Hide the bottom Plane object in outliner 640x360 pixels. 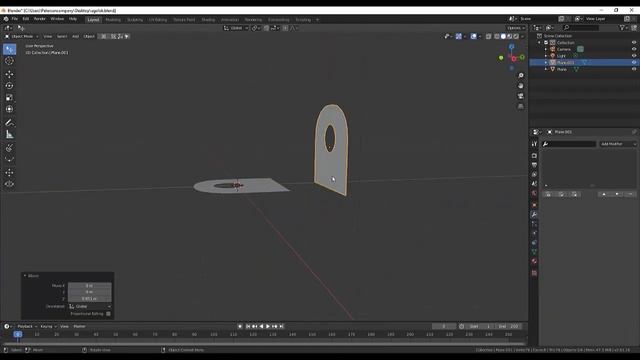[633, 69]
